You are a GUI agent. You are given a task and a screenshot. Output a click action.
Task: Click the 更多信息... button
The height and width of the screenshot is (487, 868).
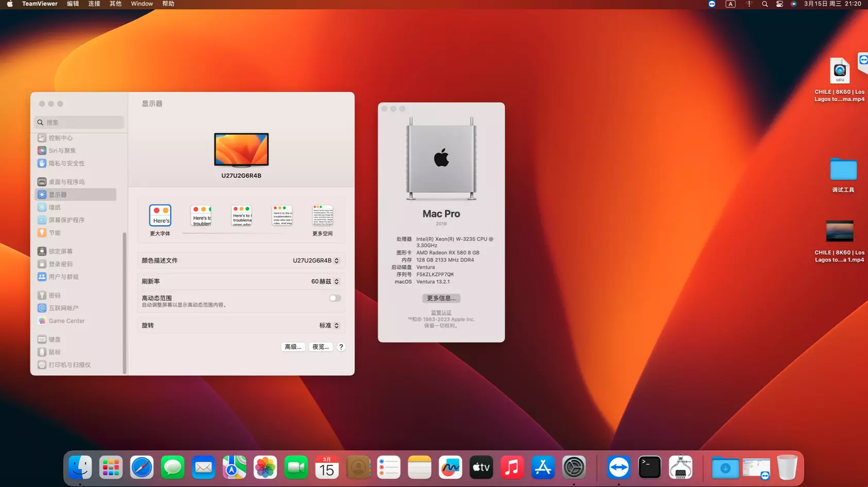(x=441, y=298)
